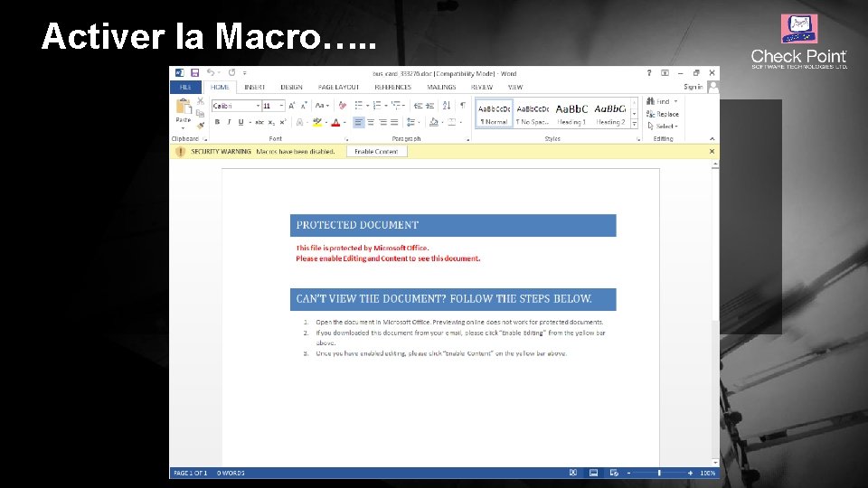
Task: Toggle Align Left paragraph alignment
Action: point(359,122)
